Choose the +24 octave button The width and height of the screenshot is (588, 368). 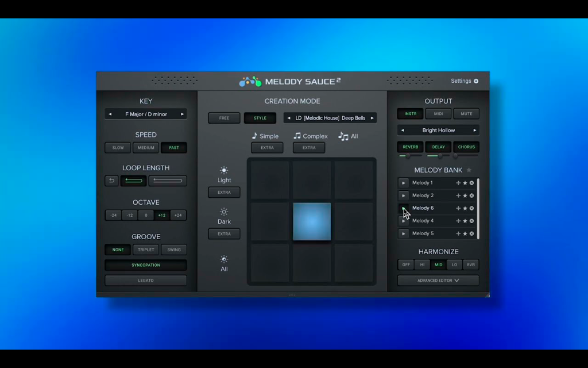click(178, 215)
